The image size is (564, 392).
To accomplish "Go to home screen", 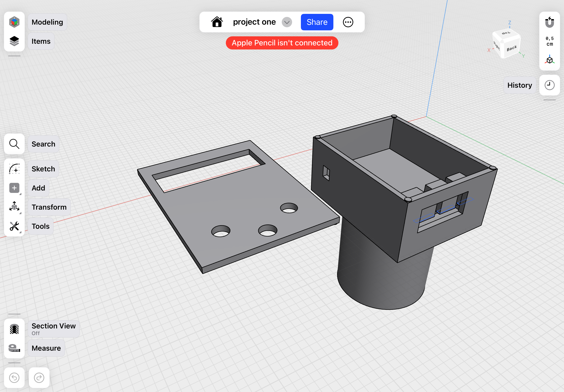I will pyautogui.click(x=217, y=22).
